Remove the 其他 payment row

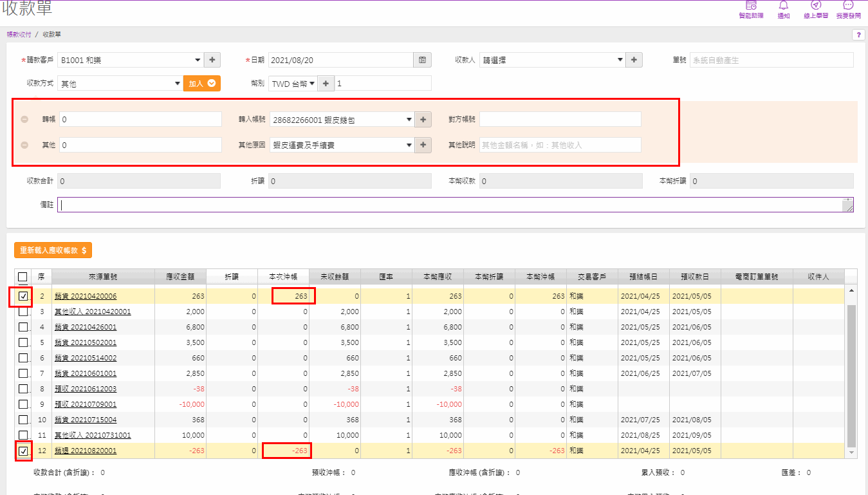point(24,145)
